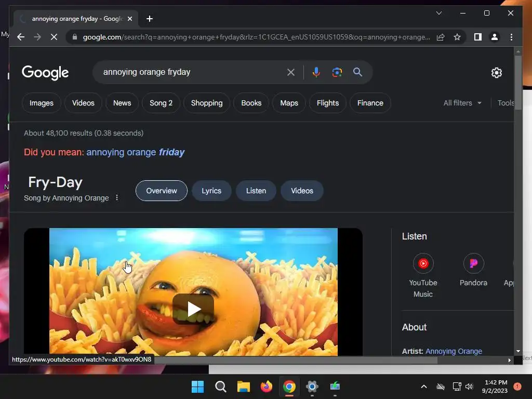The image size is (532, 399).
Task: Stop loading the page
Action: [x=54, y=37]
